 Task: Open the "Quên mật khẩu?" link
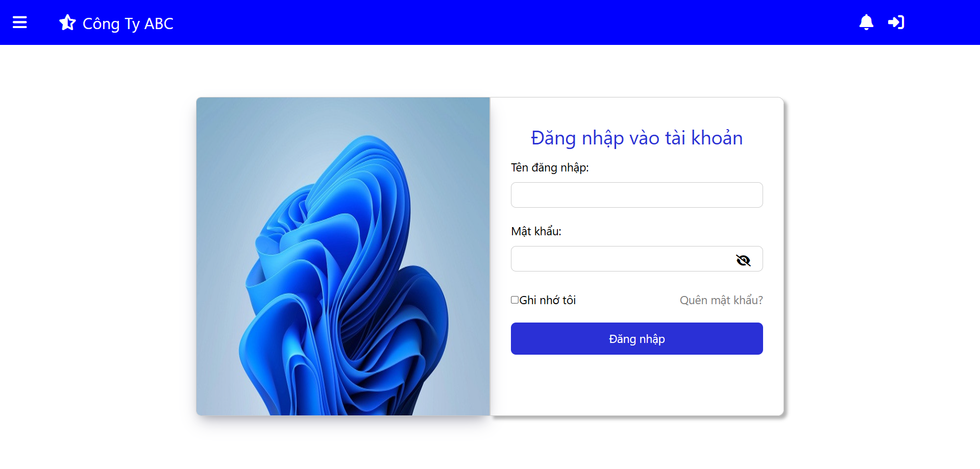point(721,300)
